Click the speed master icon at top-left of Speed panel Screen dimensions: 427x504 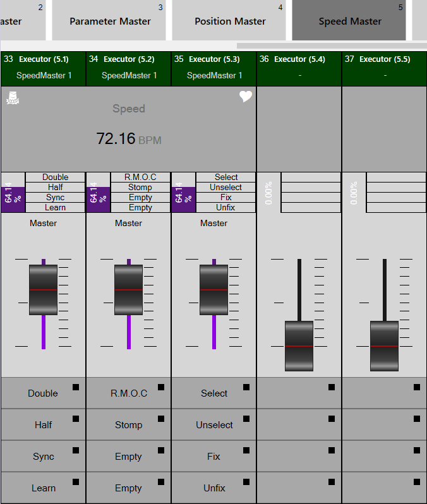[x=13, y=98]
